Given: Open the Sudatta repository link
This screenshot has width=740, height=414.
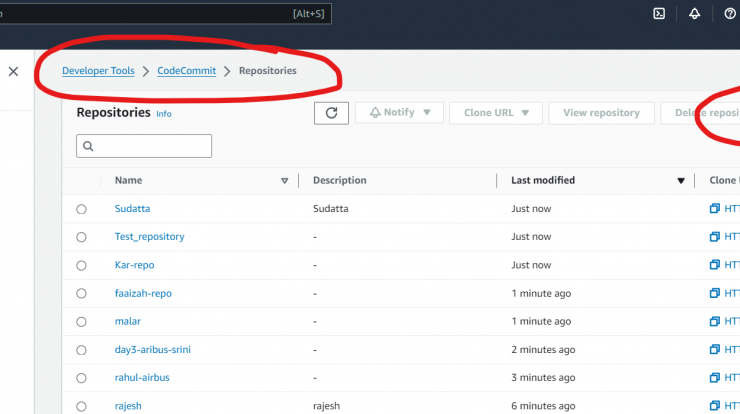Looking at the screenshot, I should pos(132,209).
